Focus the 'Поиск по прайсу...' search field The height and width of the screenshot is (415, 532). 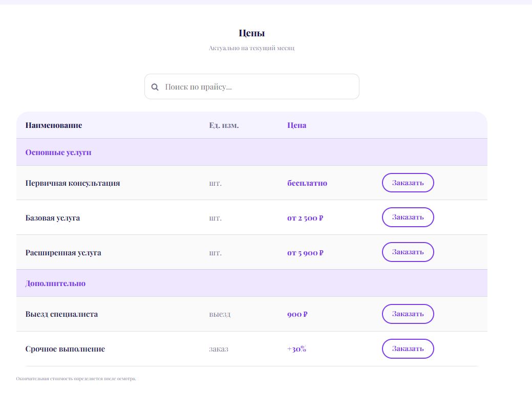click(x=252, y=86)
